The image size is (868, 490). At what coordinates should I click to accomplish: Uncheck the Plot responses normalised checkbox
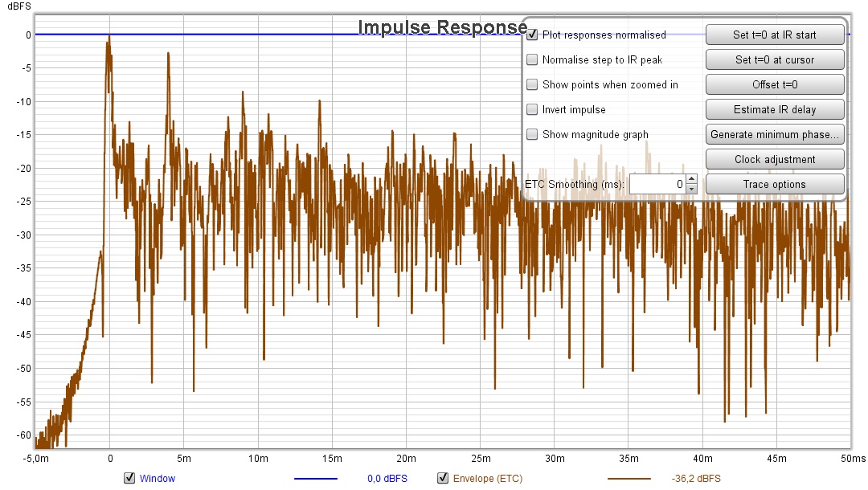pos(532,35)
